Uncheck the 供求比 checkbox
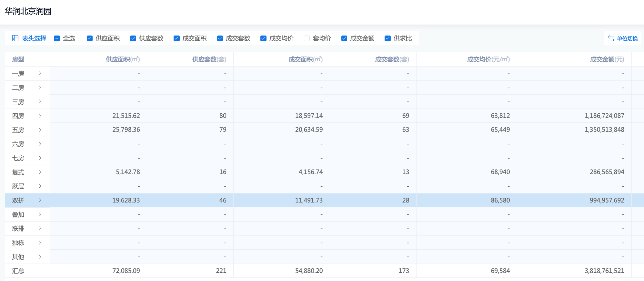Viewport: 644px width, 281px height. (388, 38)
